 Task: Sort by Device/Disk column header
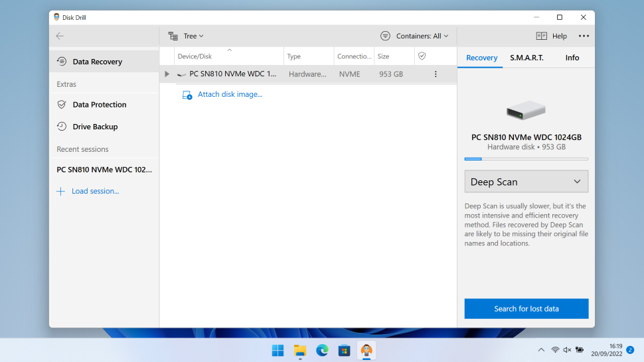pos(229,56)
